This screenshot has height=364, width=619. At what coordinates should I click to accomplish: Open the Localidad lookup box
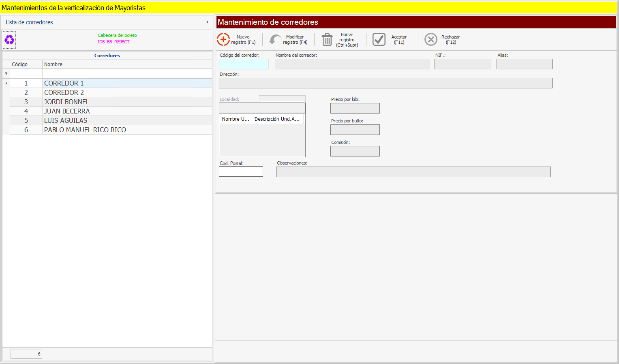point(262,108)
